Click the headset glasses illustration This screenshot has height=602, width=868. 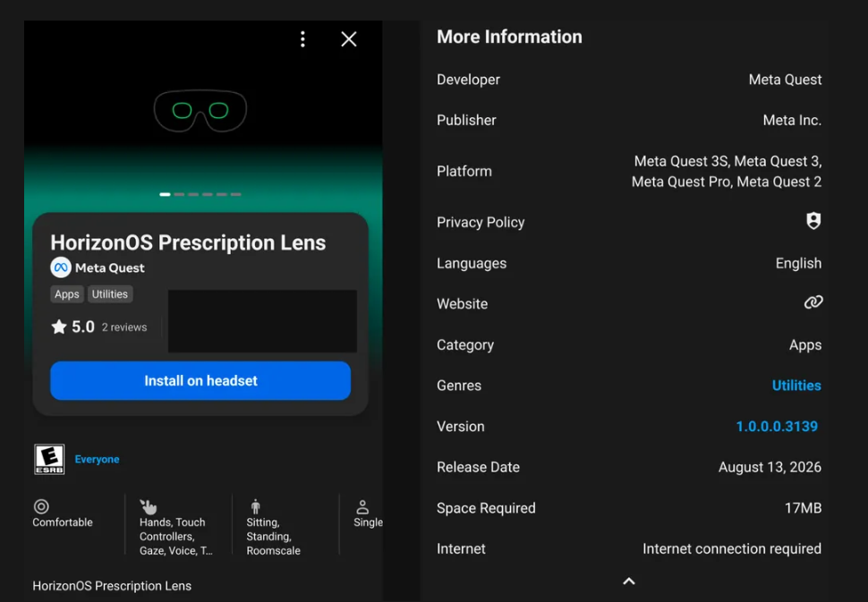tap(200, 111)
